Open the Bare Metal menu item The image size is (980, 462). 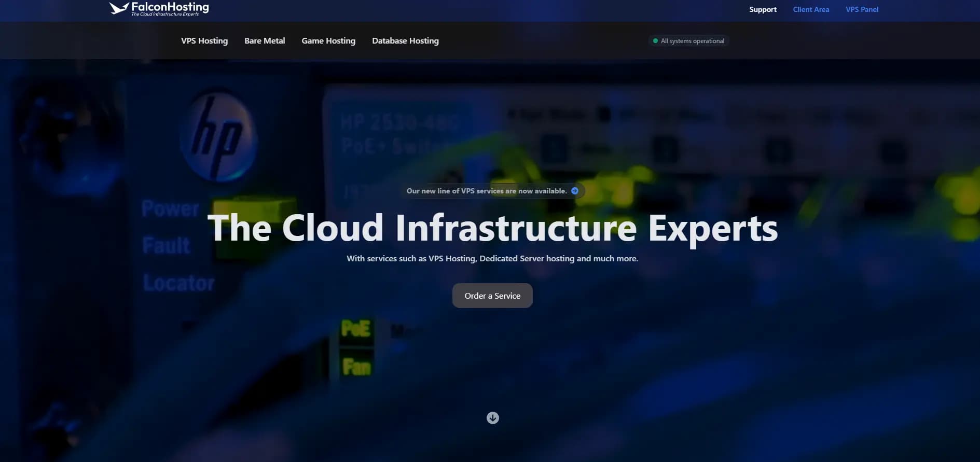point(265,41)
